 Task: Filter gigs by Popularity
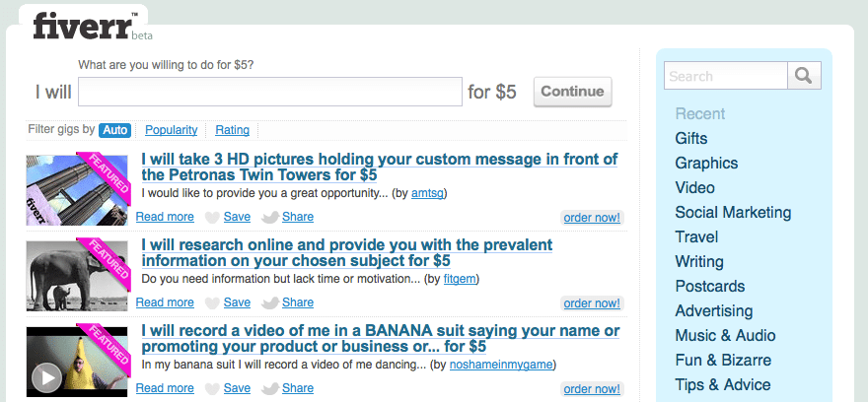(x=171, y=130)
